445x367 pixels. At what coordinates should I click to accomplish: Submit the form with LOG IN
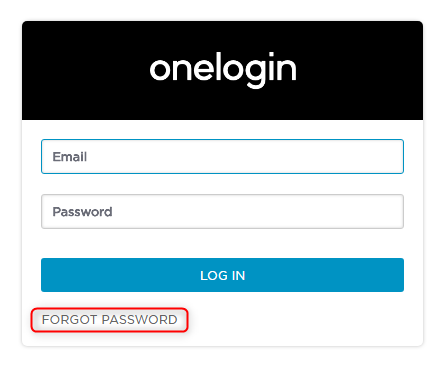tap(222, 275)
